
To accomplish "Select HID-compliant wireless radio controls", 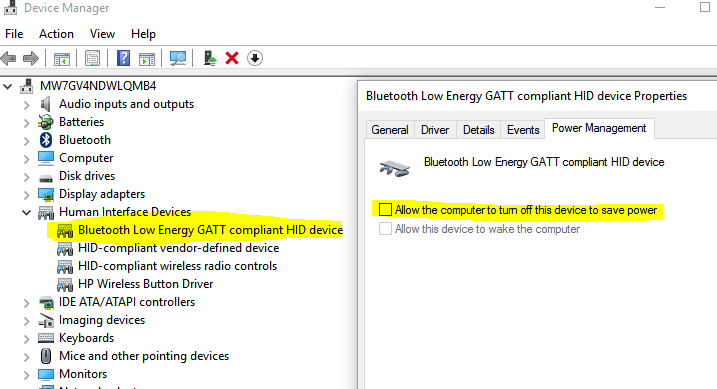I will (x=177, y=266).
